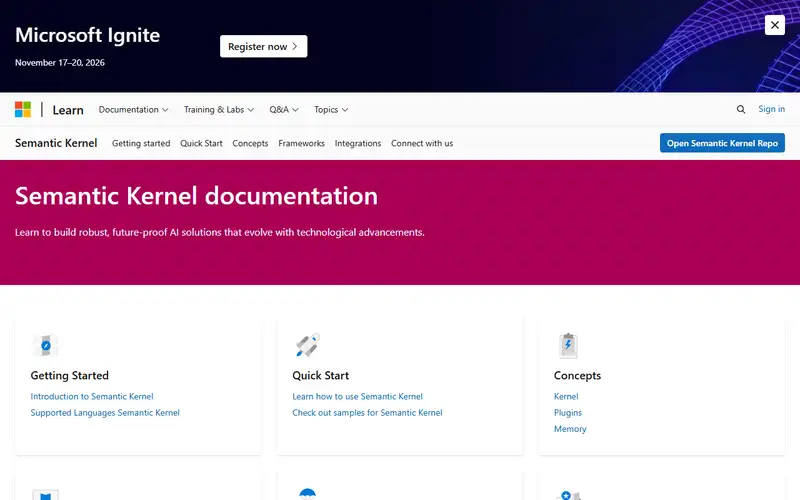
Task: Click the Register now button
Action: [263, 46]
